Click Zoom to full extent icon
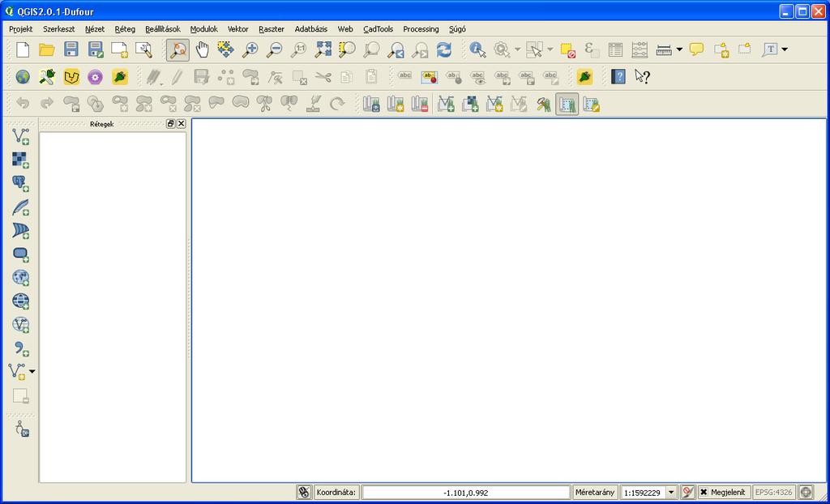The image size is (830, 504). (x=323, y=49)
